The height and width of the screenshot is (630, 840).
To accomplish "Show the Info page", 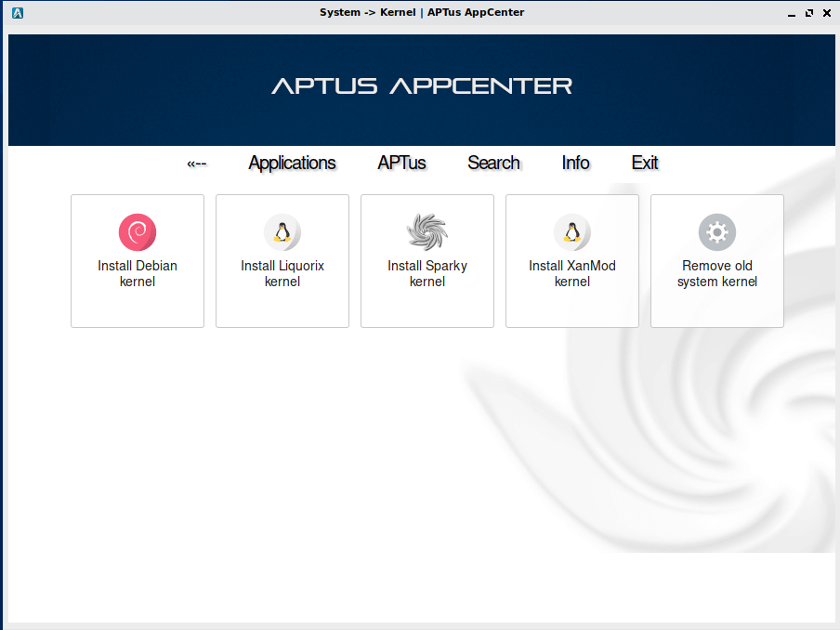I will tap(575, 164).
